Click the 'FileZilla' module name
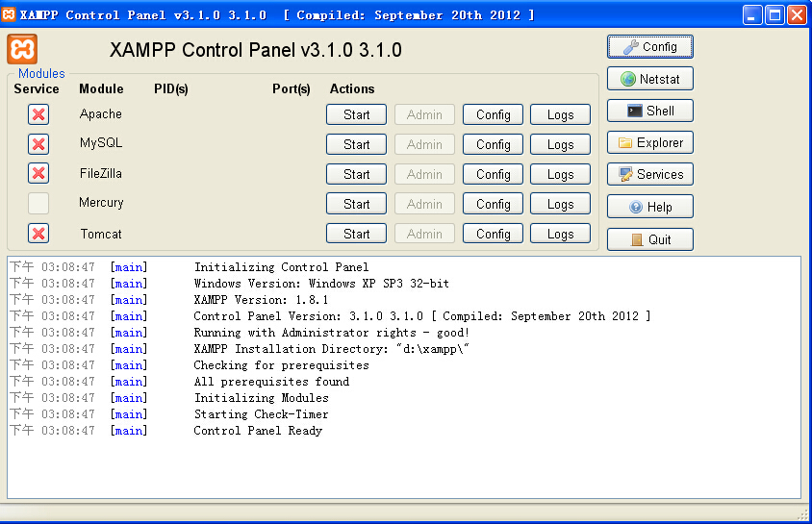The height and width of the screenshot is (524, 812). click(x=100, y=173)
